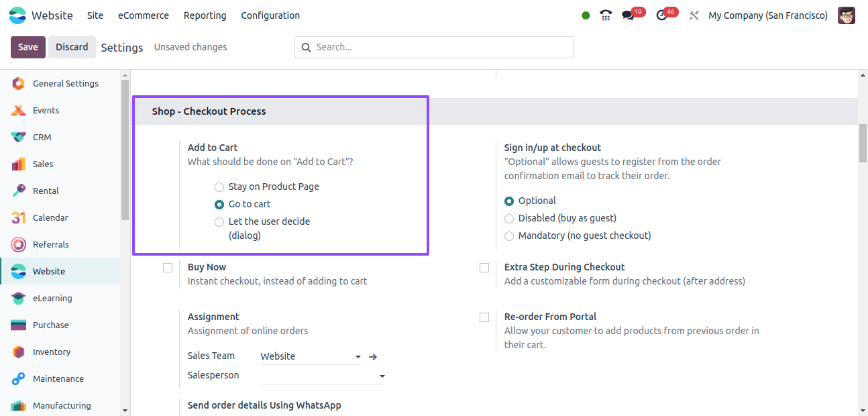The height and width of the screenshot is (416, 868).
Task: Enable the Buy Now checkbox
Action: (168, 268)
